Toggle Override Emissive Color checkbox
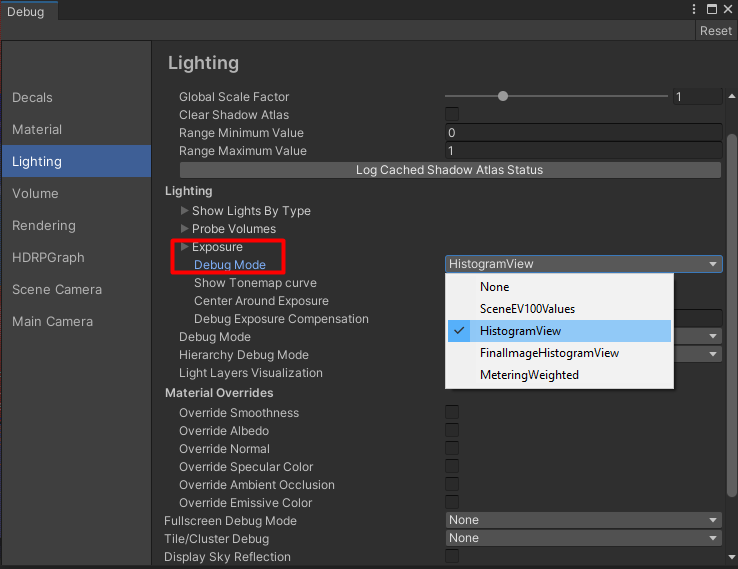Image resolution: width=738 pixels, height=569 pixels. 452,502
